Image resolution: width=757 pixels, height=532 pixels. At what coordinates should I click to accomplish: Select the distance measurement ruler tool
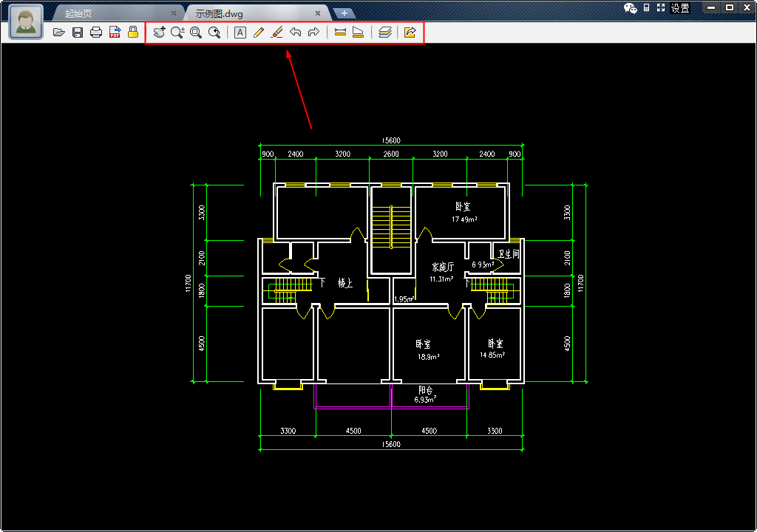(x=340, y=33)
